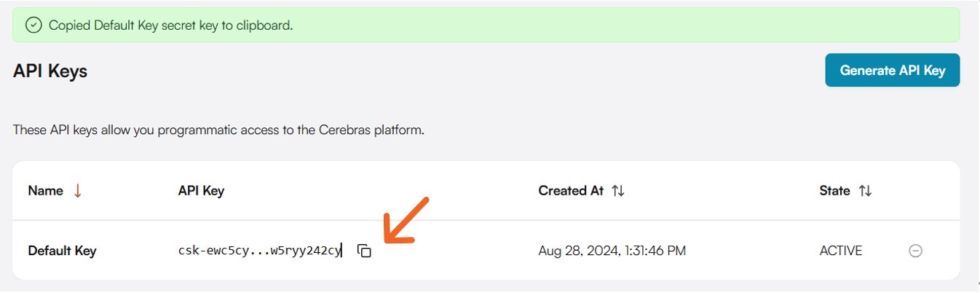Click the ACTIVE state label
Screen dimensions: 980x293
coord(840,251)
